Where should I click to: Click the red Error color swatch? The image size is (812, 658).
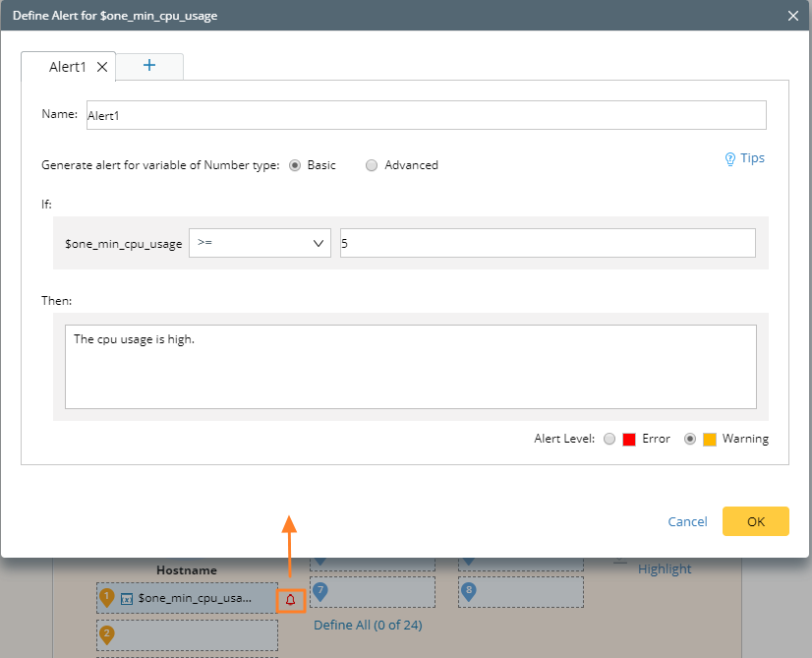pyautogui.click(x=629, y=440)
